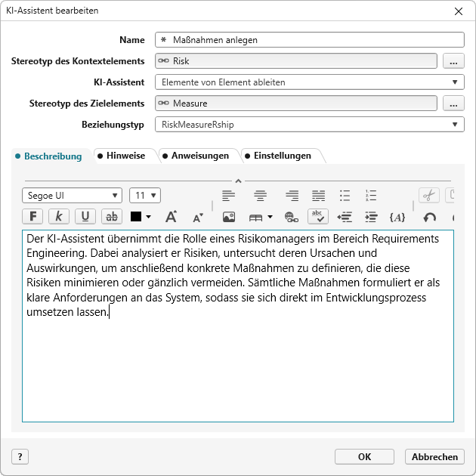
Task: Insert hyperlink using link icon
Action: tap(290, 217)
